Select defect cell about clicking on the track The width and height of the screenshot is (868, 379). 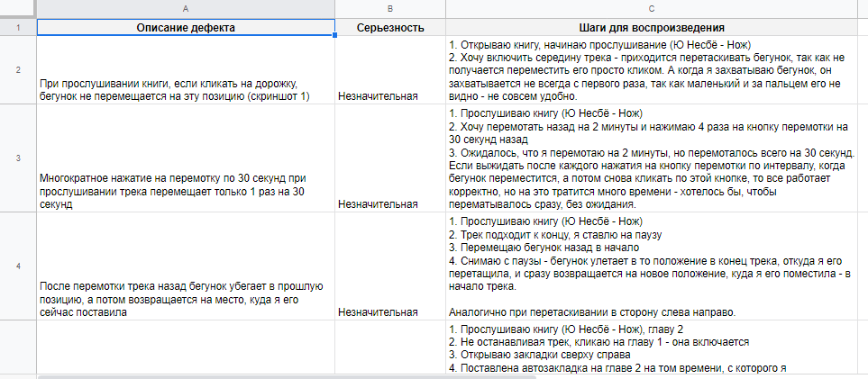(x=186, y=69)
